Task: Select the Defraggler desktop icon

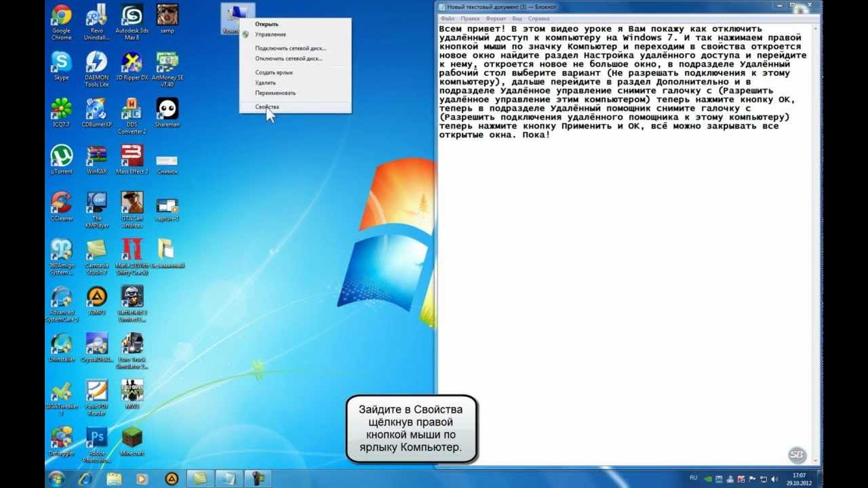Action: 61,441
